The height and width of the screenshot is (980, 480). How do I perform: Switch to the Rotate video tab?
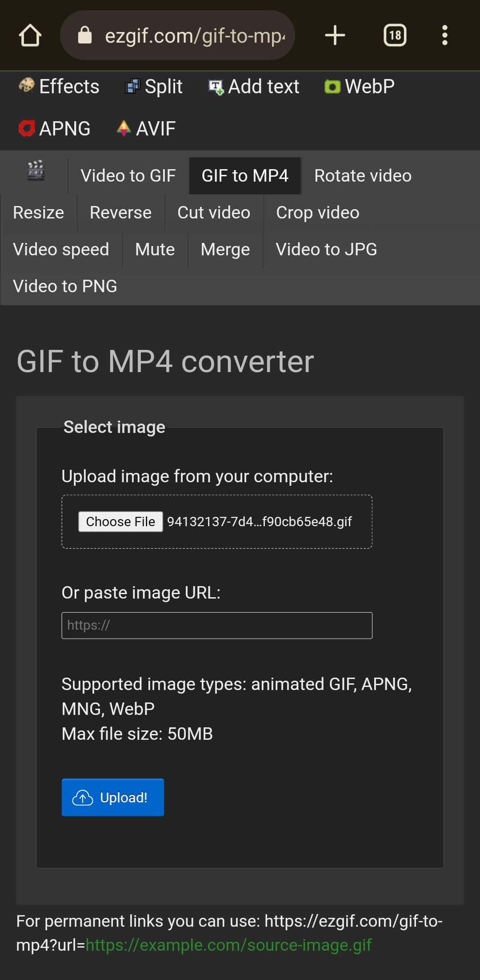363,176
